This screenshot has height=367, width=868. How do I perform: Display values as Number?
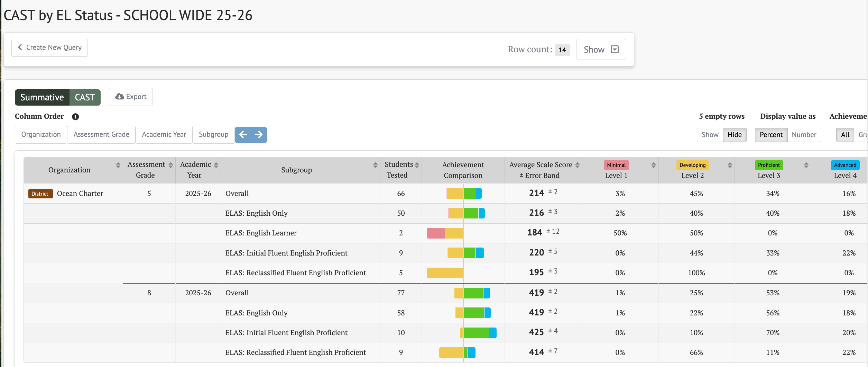[804, 135]
